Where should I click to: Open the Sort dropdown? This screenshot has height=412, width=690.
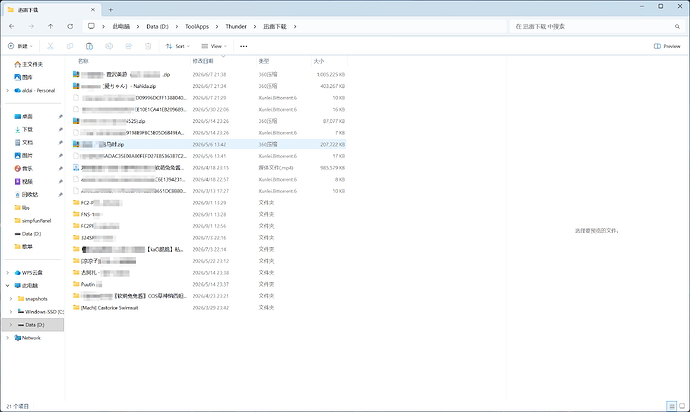coord(178,46)
